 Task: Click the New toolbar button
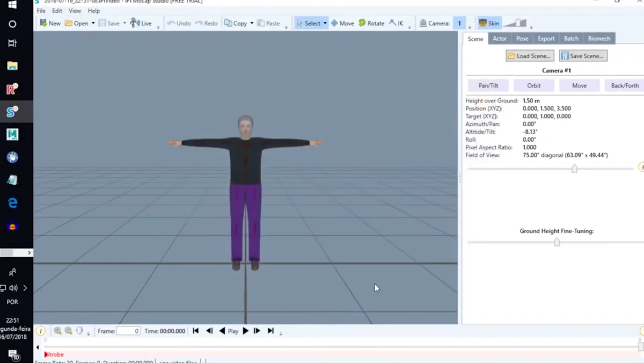tap(50, 23)
